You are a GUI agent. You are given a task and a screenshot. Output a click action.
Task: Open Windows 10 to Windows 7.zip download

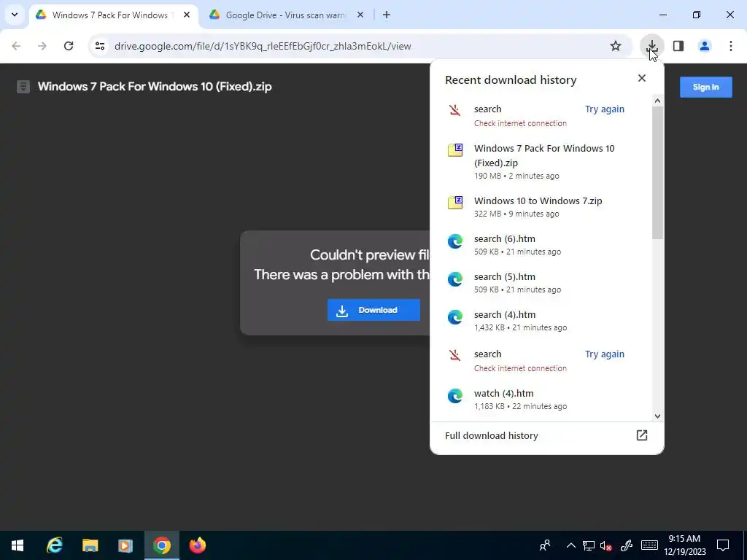pos(541,206)
